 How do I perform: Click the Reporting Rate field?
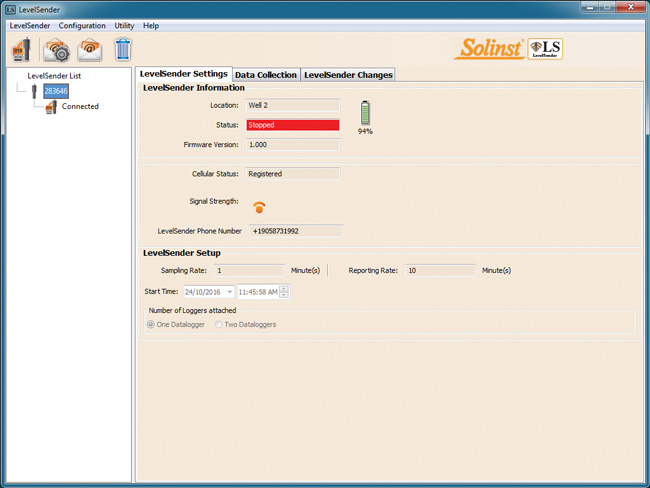[440, 270]
